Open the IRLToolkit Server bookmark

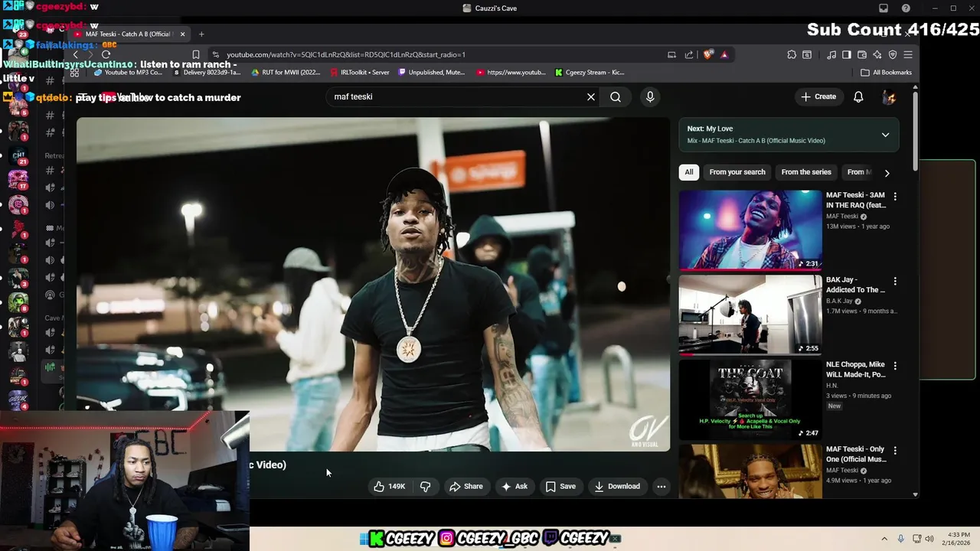pos(360,73)
